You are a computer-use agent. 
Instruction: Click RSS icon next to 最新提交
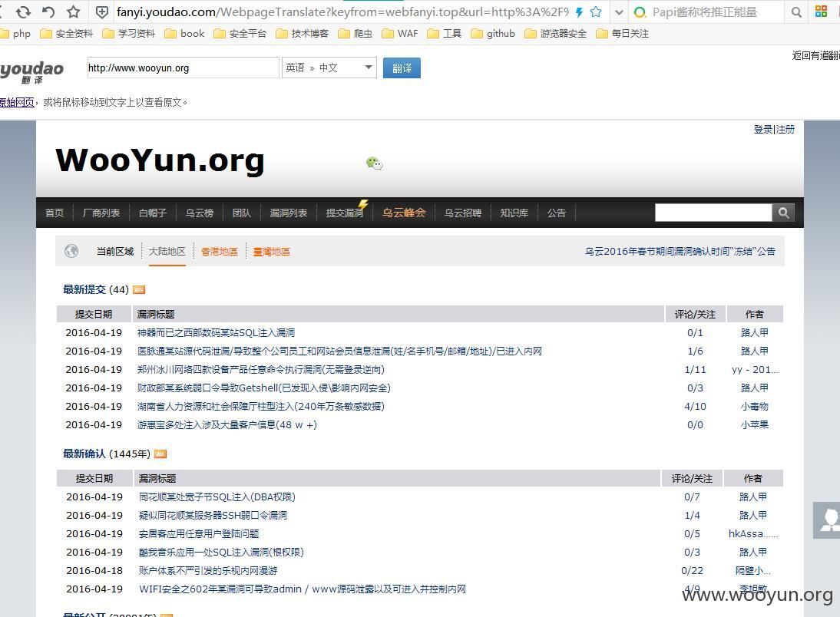tap(139, 290)
